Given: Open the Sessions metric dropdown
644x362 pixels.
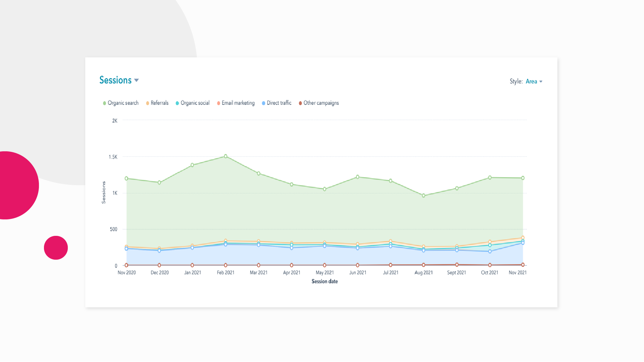Looking at the screenshot, I should tap(119, 80).
